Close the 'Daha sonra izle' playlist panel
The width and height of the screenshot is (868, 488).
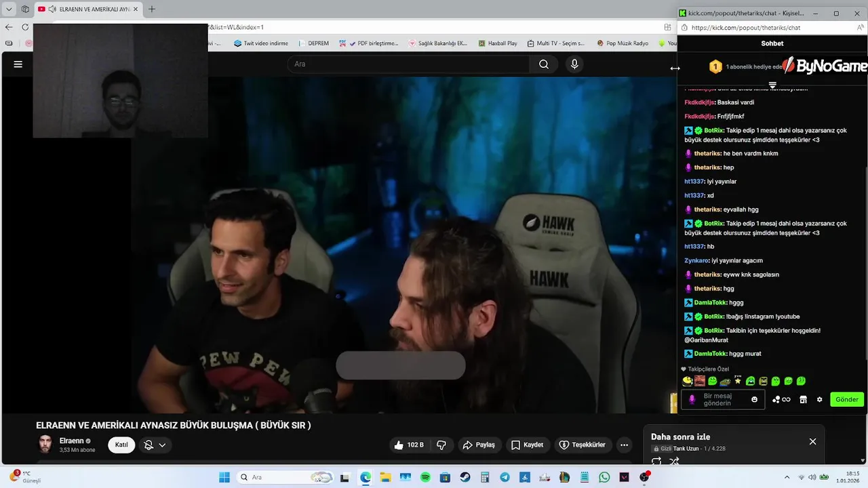point(812,442)
